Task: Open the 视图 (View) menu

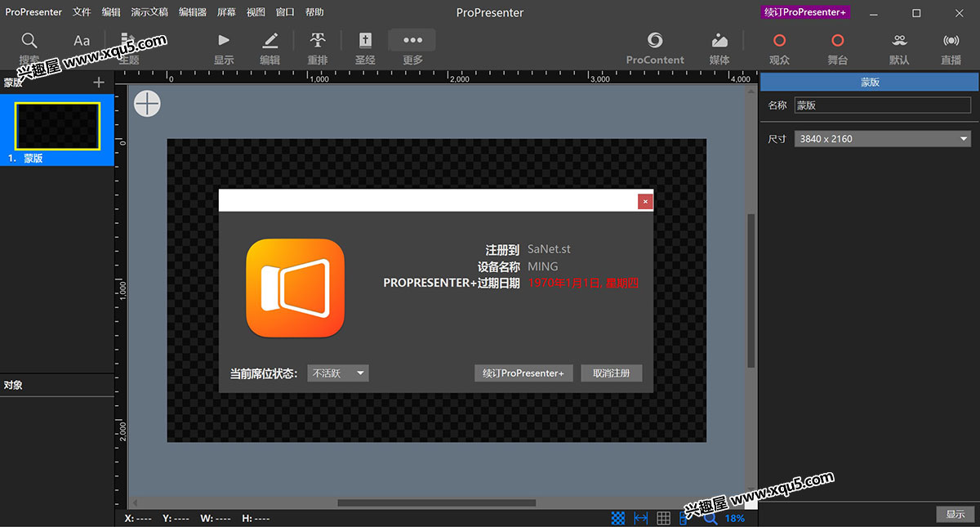Action: tap(256, 12)
